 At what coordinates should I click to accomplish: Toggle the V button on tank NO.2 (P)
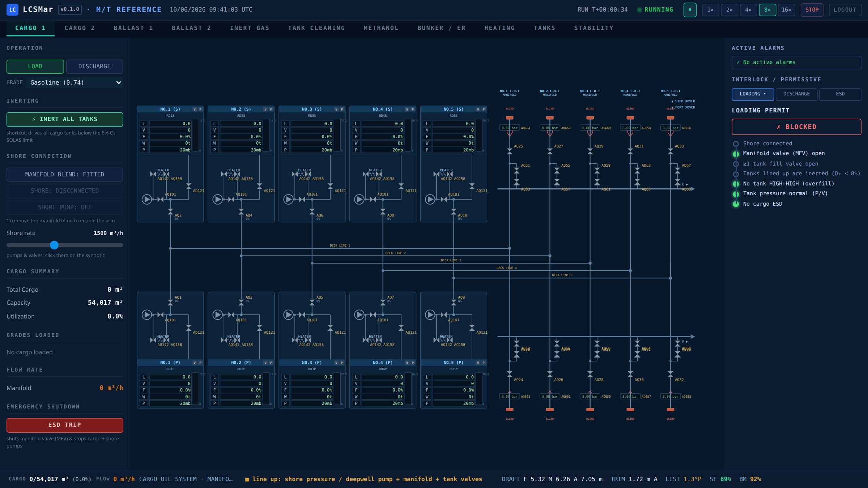(x=265, y=363)
